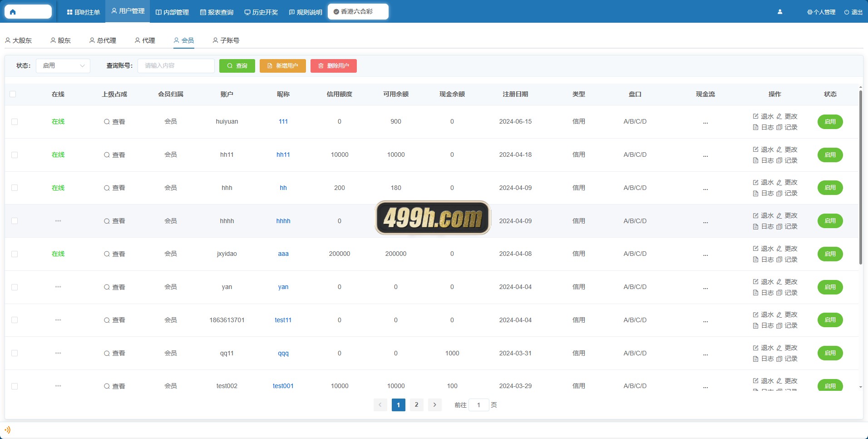Click the page jump number field
This screenshot has width=868, height=439.
[478, 405]
